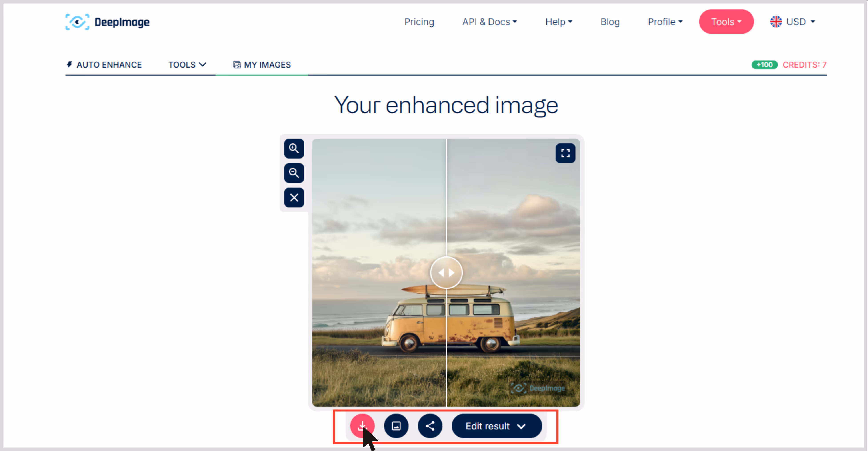The height and width of the screenshot is (451, 868).
Task: Click the green +100 credits badge
Action: pyautogui.click(x=764, y=64)
